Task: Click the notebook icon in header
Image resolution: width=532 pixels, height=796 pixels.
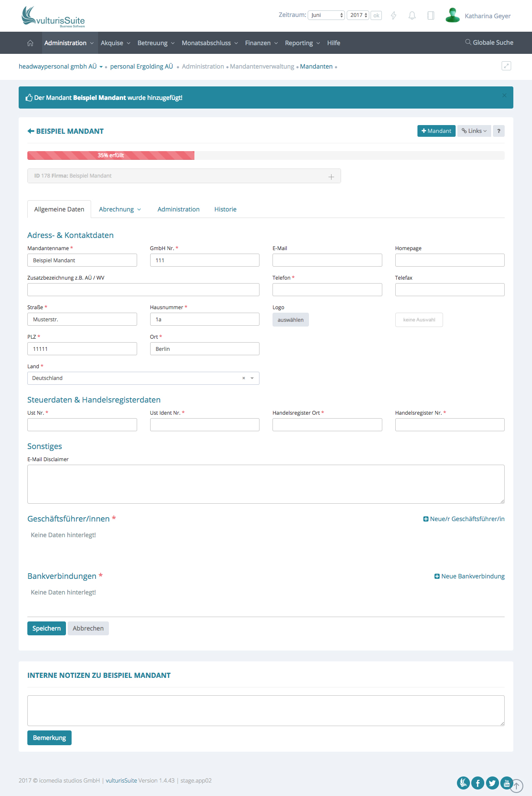Action: (430, 16)
